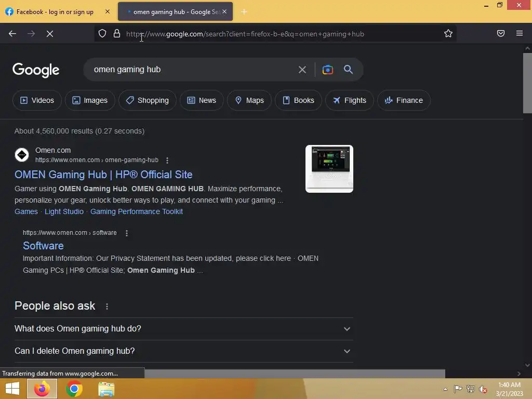Switch to Books results
Viewport: 532px width, 399px height.
298,100
